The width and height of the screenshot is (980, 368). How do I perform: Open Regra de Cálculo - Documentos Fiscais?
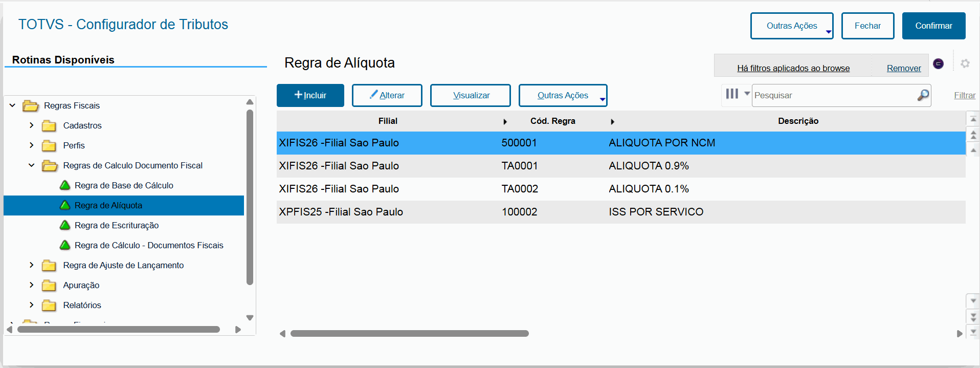(x=149, y=246)
